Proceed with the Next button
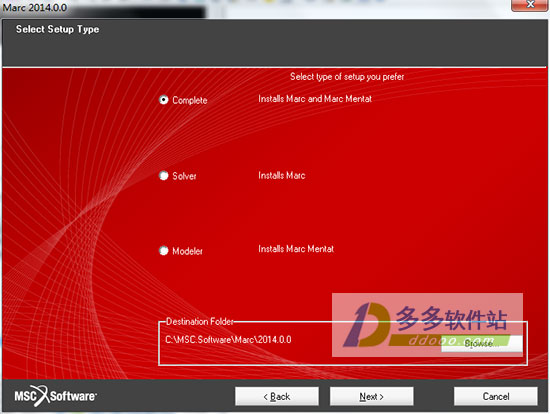 pos(371,396)
